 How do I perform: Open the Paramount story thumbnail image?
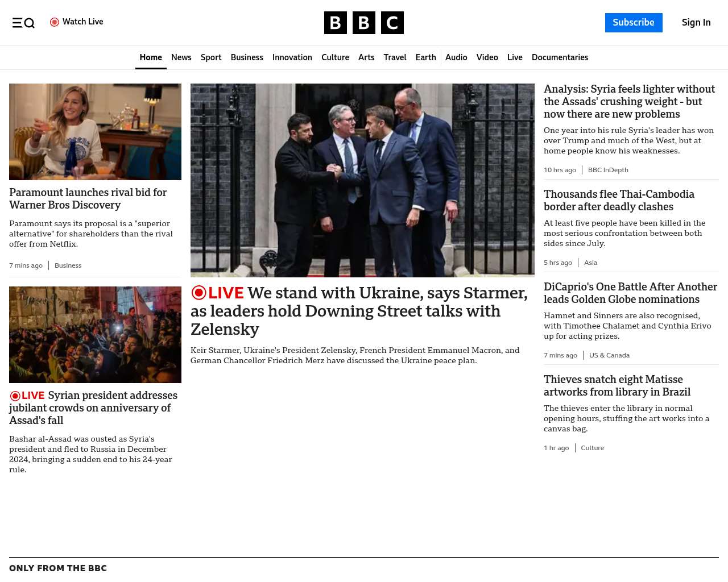95,132
